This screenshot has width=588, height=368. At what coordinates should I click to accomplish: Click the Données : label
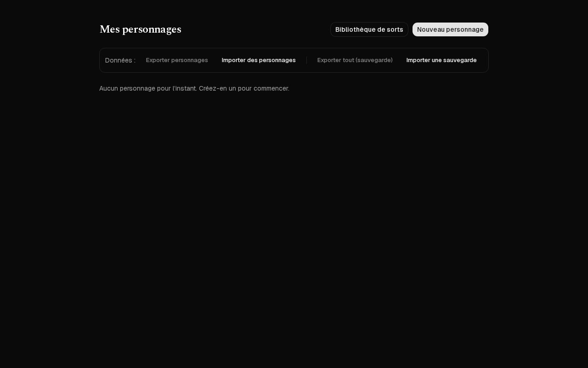point(120,60)
